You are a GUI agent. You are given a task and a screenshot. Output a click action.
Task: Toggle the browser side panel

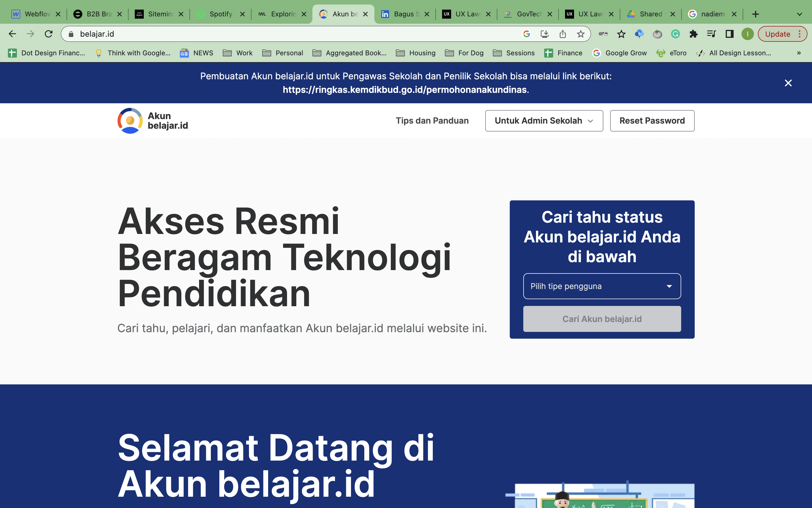pos(729,34)
